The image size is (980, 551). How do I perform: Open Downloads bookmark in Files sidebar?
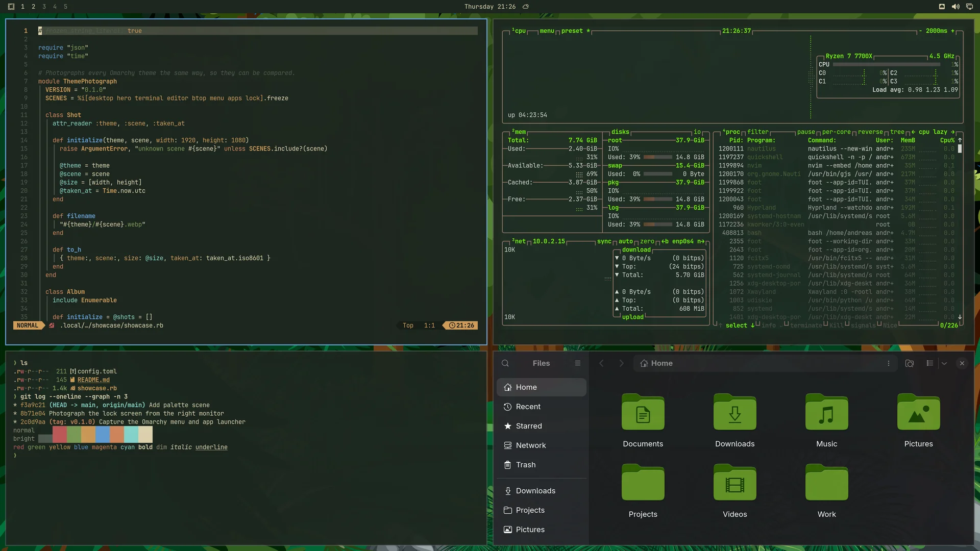(x=542, y=491)
